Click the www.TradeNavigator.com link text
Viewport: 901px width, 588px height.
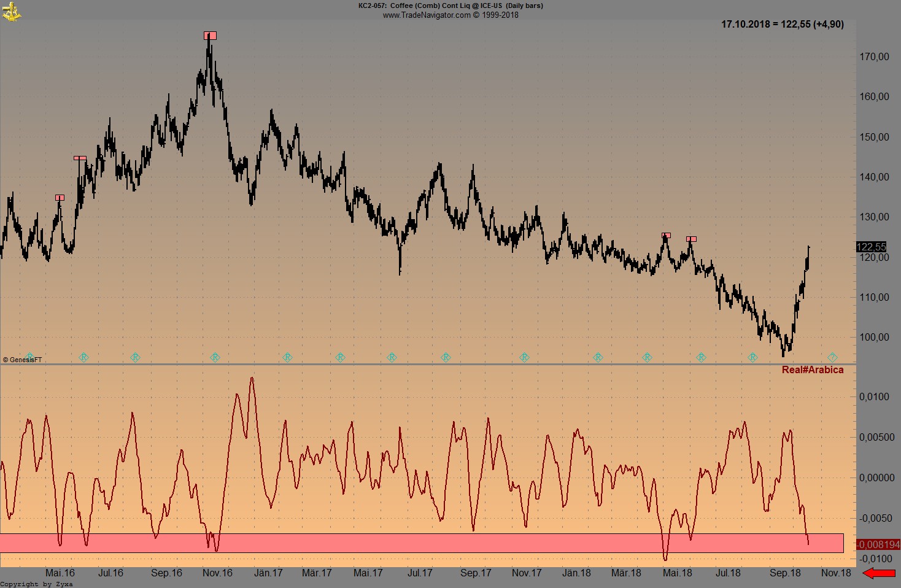point(427,15)
